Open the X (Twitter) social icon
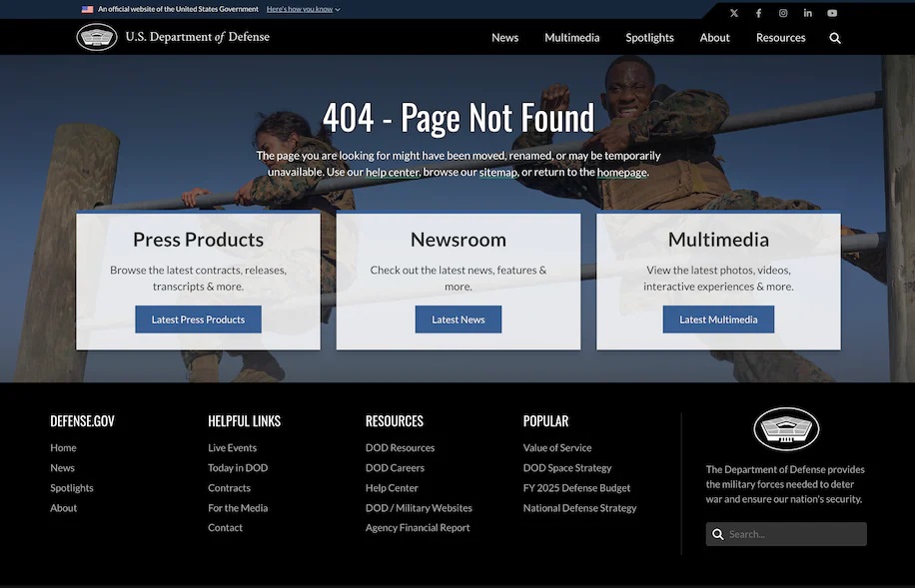Viewport: 915px width, 588px height. (734, 13)
